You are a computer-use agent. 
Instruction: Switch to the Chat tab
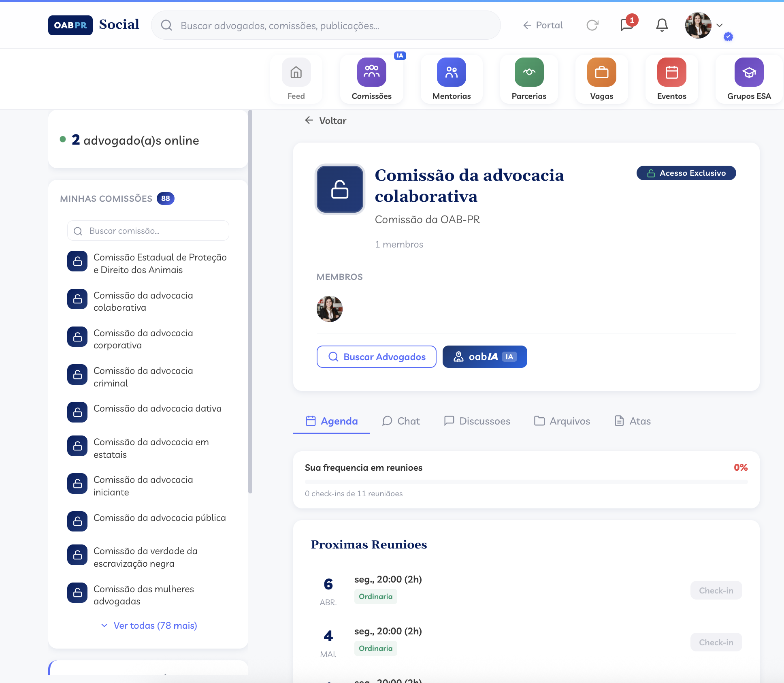pyautogui.click(x=401, y=421)
